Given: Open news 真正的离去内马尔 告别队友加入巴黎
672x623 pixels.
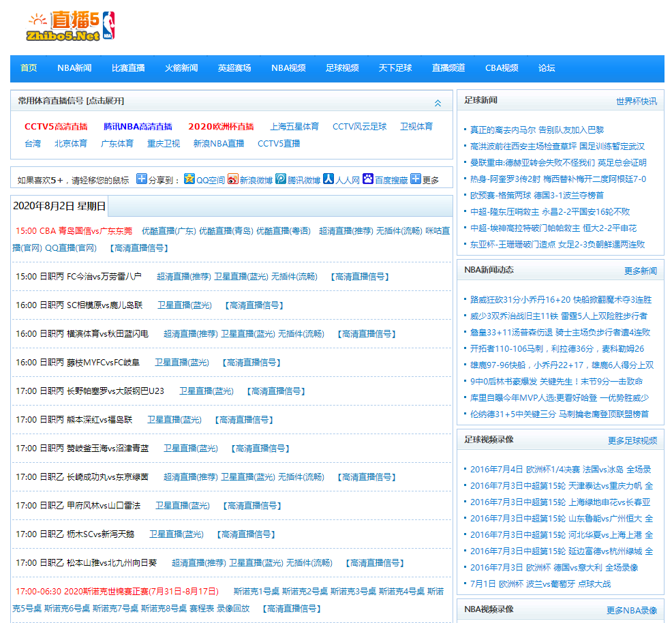Looking at the screenshot, I should 537,130.
